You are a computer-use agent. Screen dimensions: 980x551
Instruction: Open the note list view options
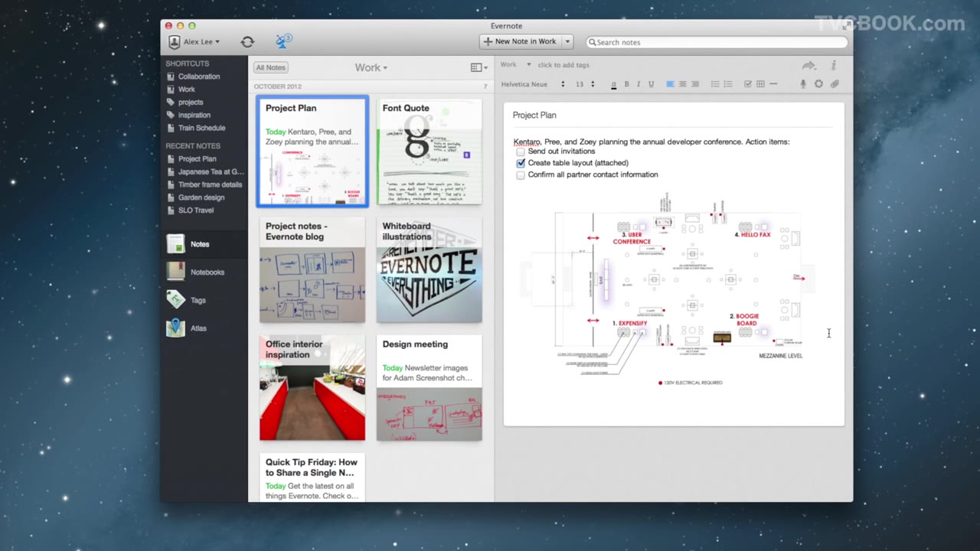pyautogui.click(x=479, y=67)
